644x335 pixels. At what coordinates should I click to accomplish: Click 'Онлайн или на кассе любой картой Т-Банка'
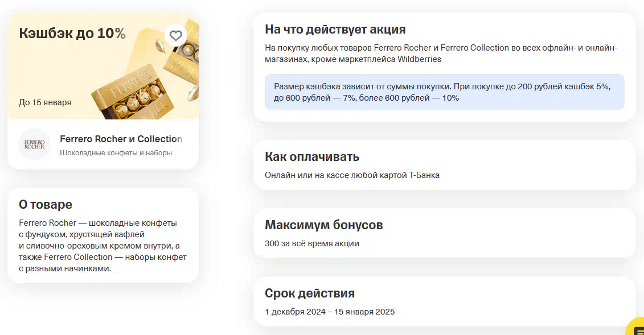coord(352,175)
